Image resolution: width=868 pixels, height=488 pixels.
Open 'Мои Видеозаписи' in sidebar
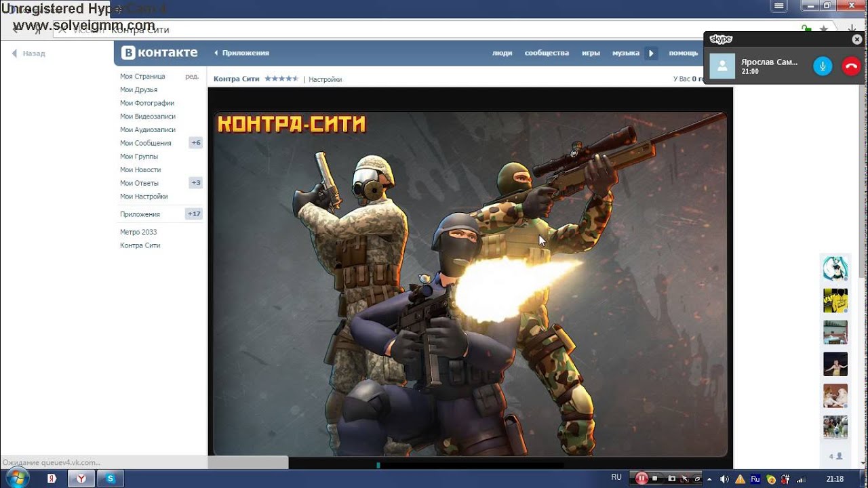point(148,117)
